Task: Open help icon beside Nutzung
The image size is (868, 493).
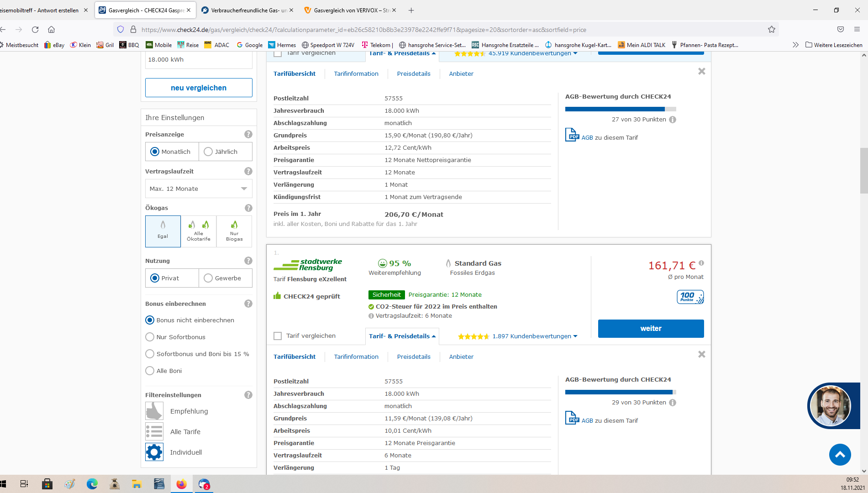Action: tap(248, 261)
